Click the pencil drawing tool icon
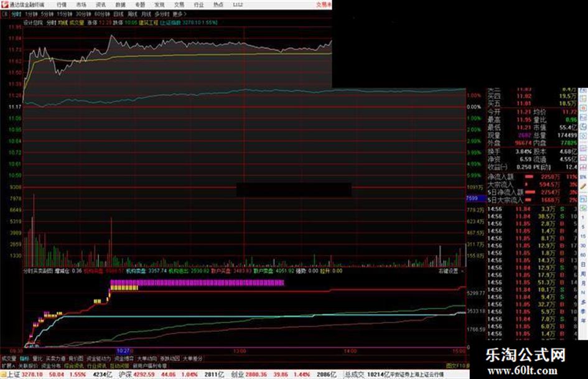 [x=583, y=186]
